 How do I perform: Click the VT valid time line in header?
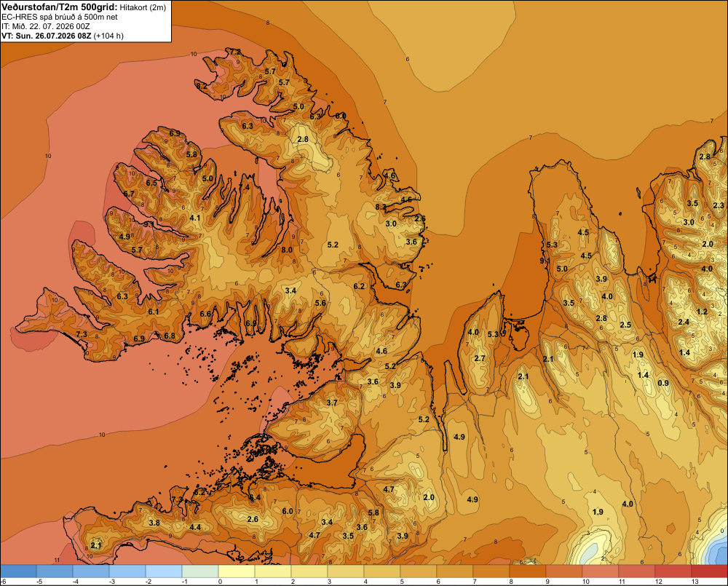(62, 36)
